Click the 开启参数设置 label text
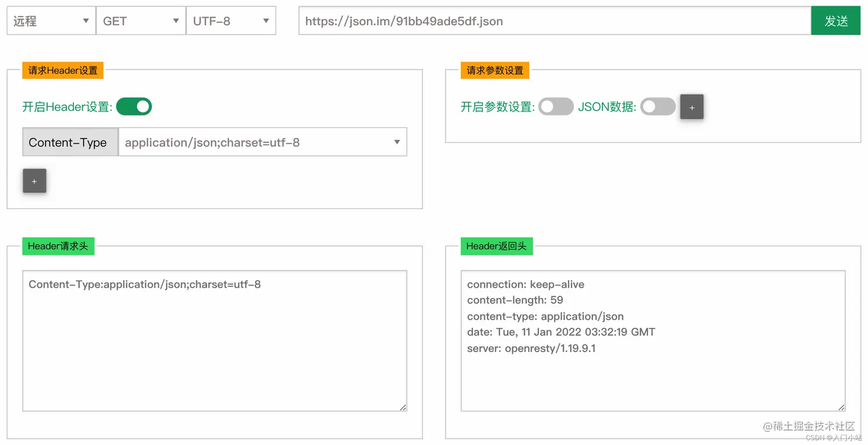Image resolution: width=868 pixels, height=445 pixels. pyautogui.click(x=498, y=107)
